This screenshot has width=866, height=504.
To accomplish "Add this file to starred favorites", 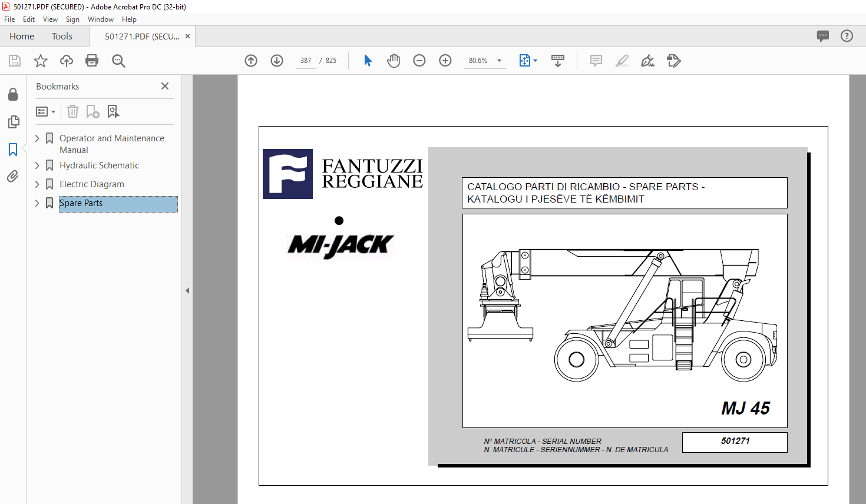I will [41, 61].
